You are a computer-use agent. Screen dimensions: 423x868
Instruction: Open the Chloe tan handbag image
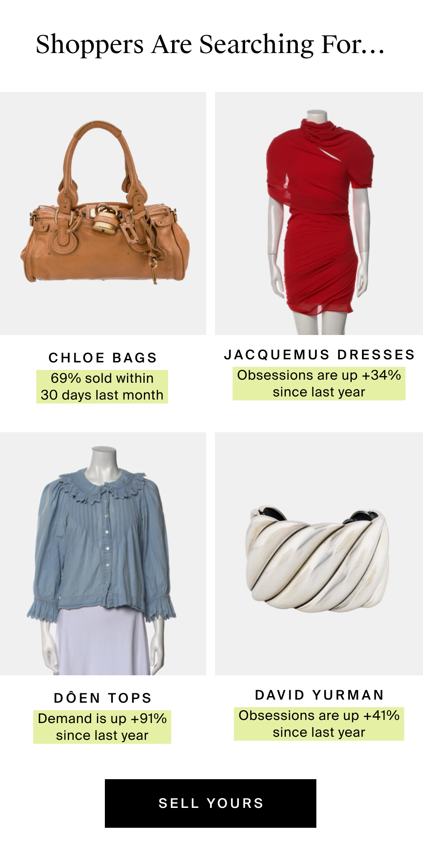tap(103, 213)
